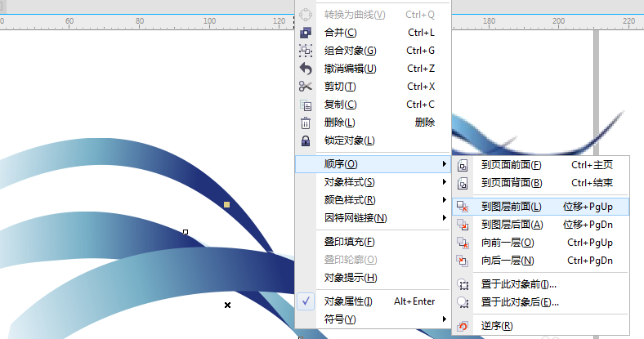Open the 符号(Y) menu entry
This screenshot has width=644, height=339.
pyautogui.click(x=373, y=319)
